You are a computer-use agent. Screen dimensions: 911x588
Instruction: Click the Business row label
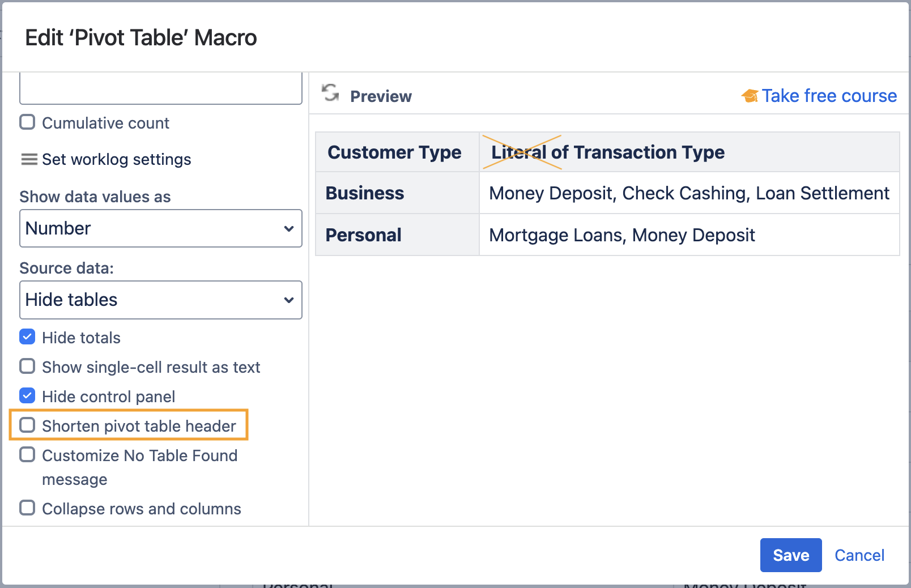[x=364, y=193]
